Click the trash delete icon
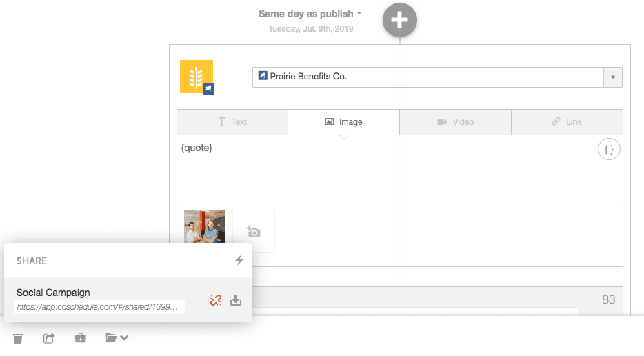 pyautogui.click(x=18, y=338)
